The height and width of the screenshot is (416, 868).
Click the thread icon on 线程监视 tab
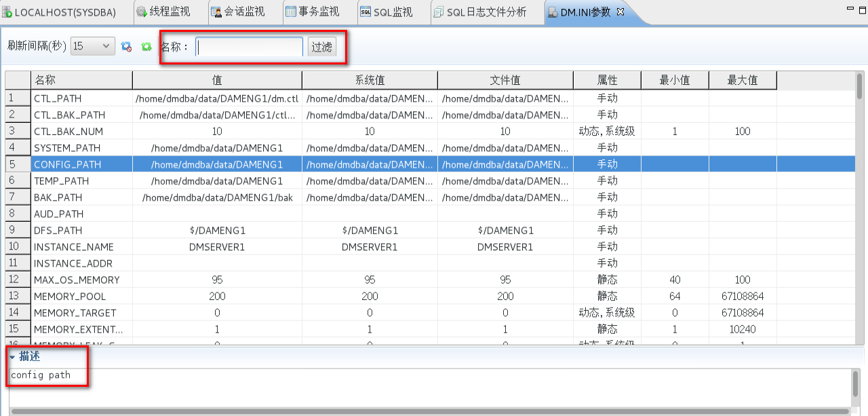point(141,12)
